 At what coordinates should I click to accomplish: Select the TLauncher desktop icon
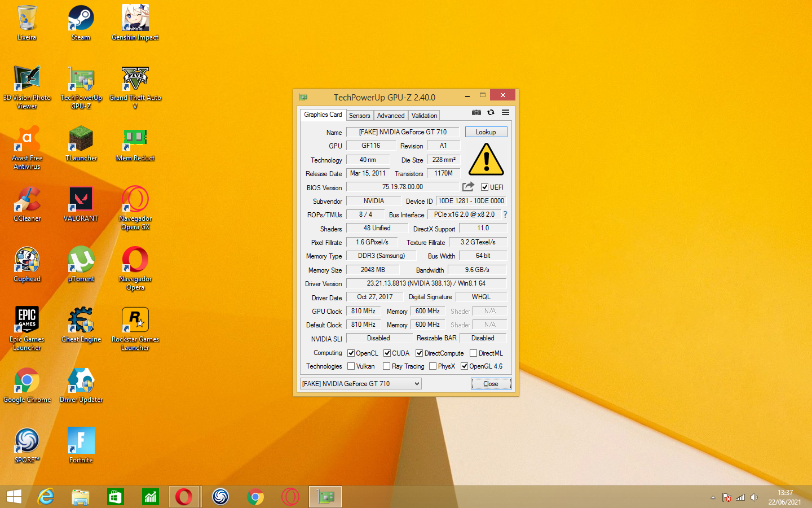click(x=81, y=144)
